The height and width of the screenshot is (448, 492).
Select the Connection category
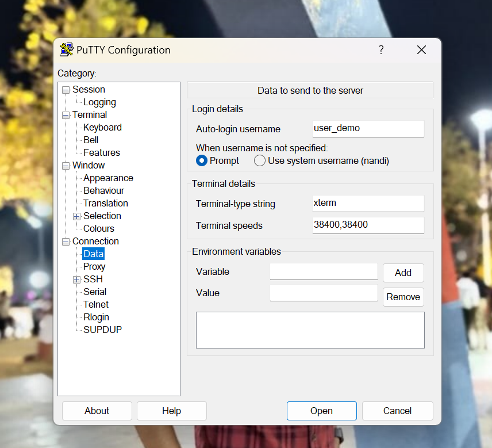[x=95, y=241]
